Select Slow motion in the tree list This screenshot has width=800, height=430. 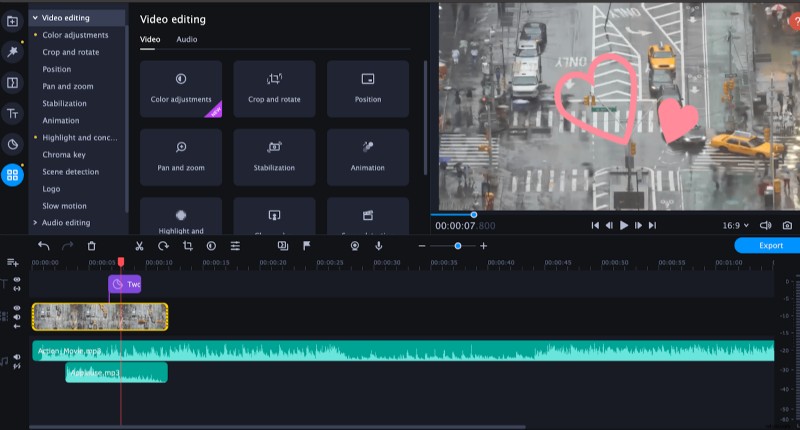point(64,206)
